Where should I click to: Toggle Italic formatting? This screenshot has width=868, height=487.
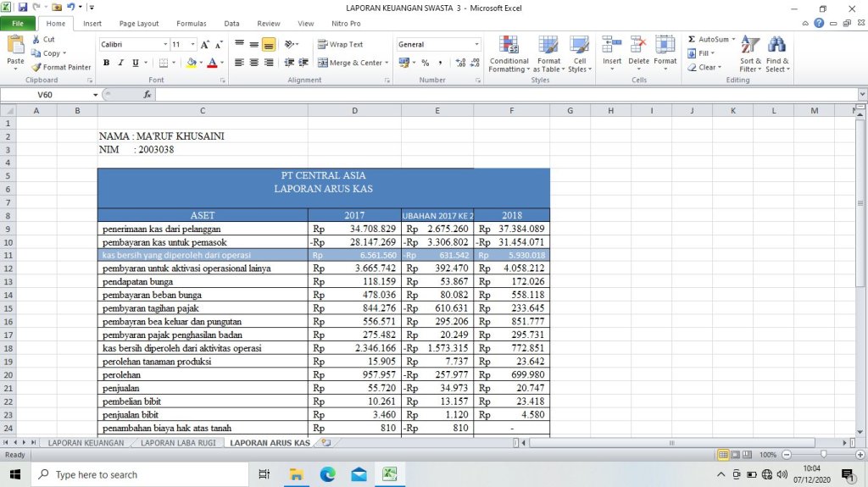coord(121,63)
